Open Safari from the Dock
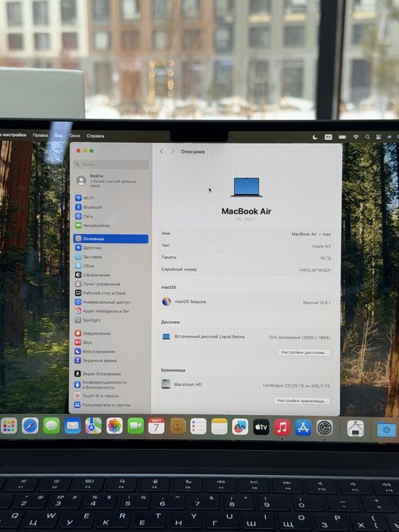 (30, 426)
